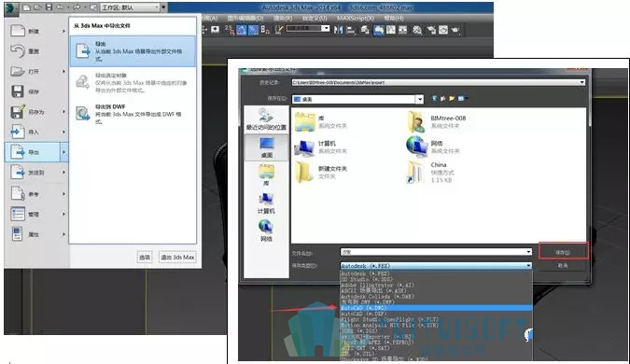Viewport: 630px width, 364px height.
Task: Click the floppy-disk Save icon in quick access toolbar
Action: (x=49, y=7)
